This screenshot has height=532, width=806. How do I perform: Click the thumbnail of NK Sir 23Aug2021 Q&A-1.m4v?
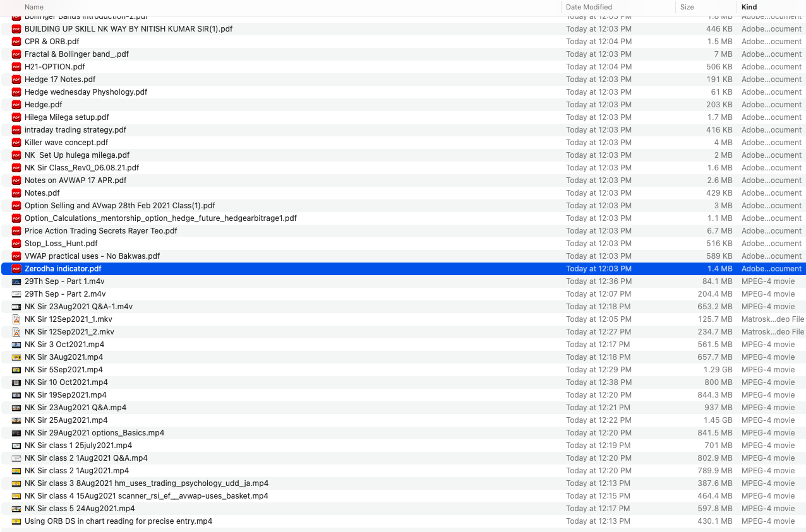16,307
